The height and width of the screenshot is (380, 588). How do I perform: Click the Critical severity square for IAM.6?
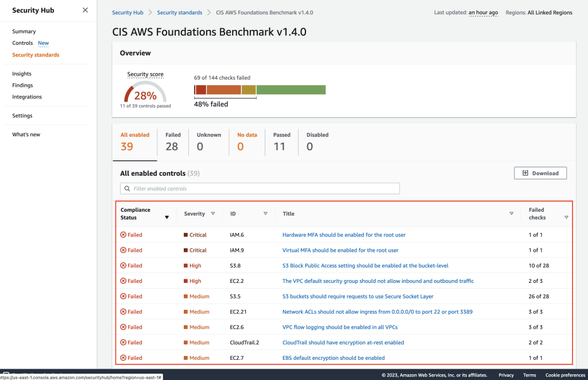click(185, 235)
